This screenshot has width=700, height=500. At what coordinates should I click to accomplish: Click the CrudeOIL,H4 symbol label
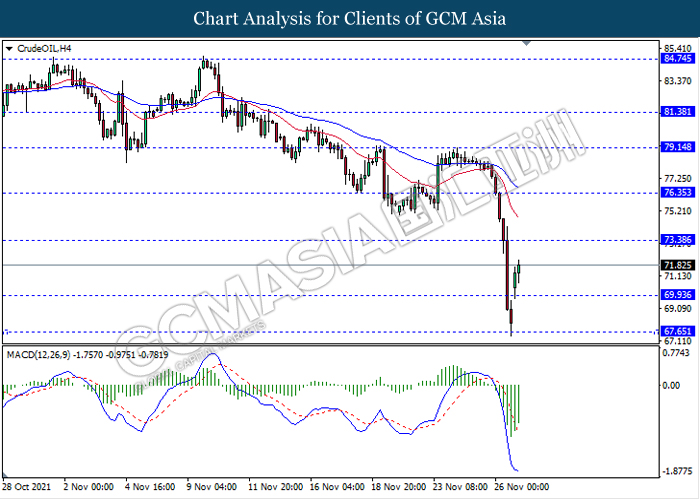[x=44, y=49]
